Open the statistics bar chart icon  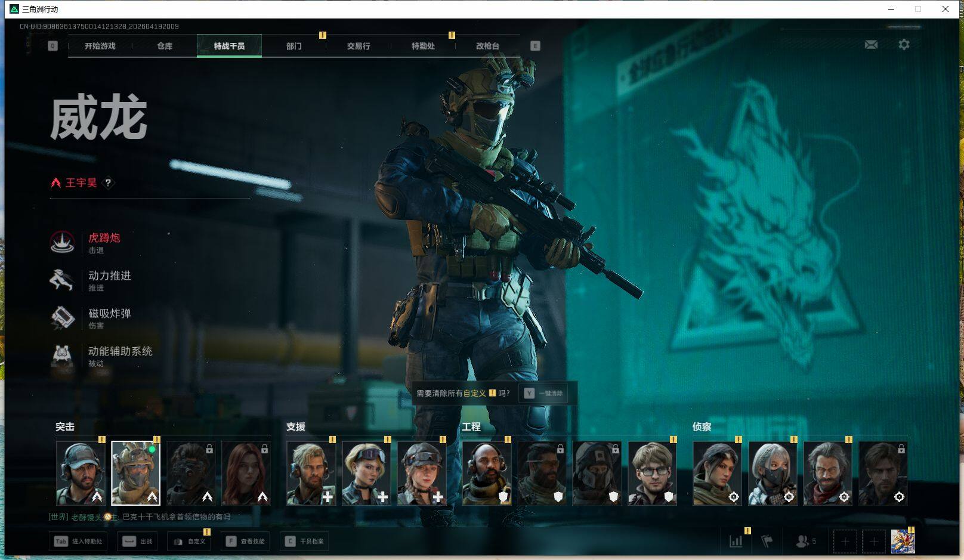736,542
